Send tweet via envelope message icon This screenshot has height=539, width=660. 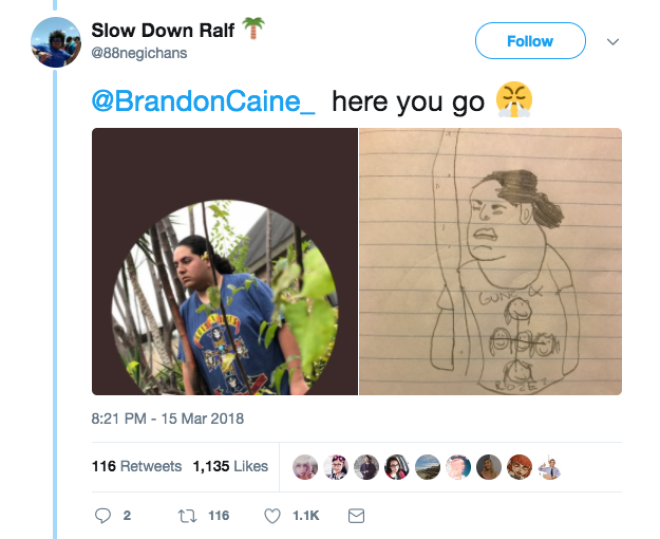click(356, 516)
